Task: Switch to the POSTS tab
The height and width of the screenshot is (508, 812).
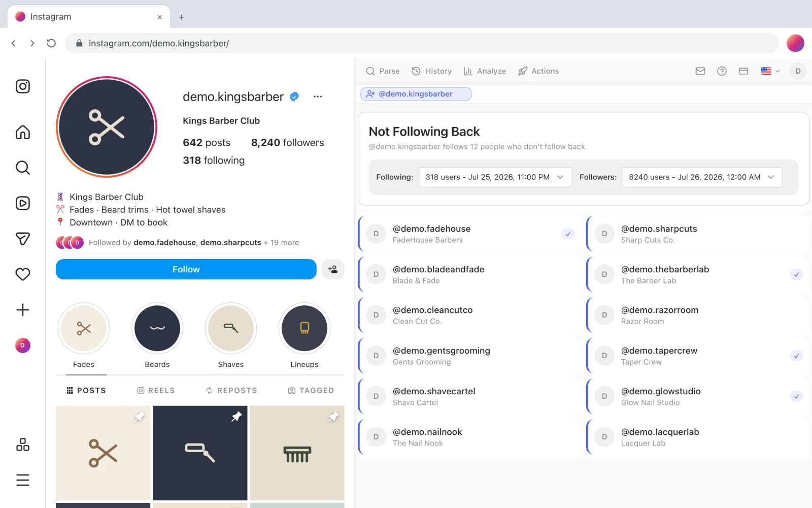Action: click(x=86, y=390)
